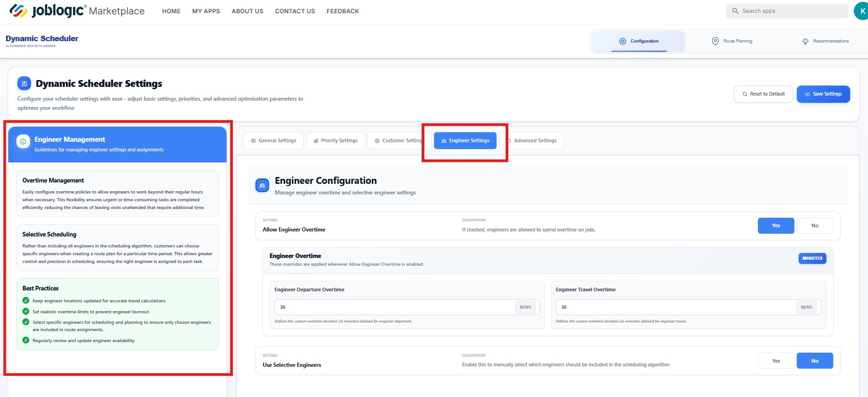Click 'Keep engineer locations updated' best practice text
Screen dimensions: 868x397
click(x=99, y=301)
